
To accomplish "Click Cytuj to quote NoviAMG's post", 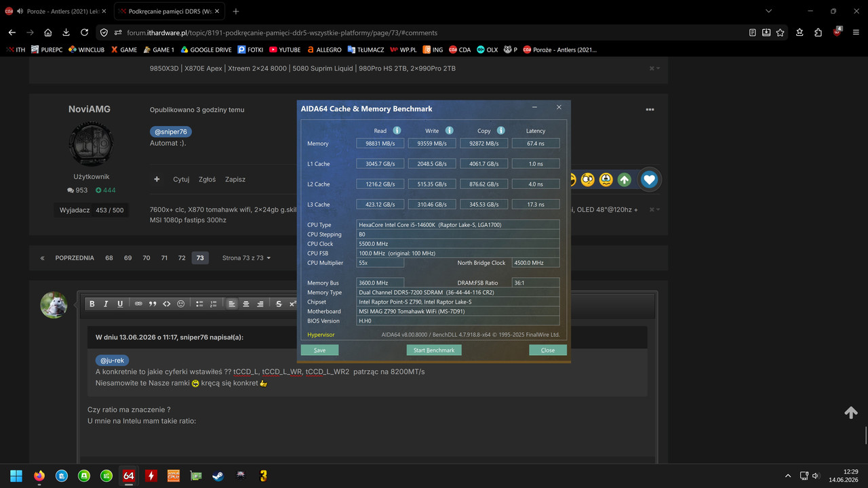I will tap(181, 180).
